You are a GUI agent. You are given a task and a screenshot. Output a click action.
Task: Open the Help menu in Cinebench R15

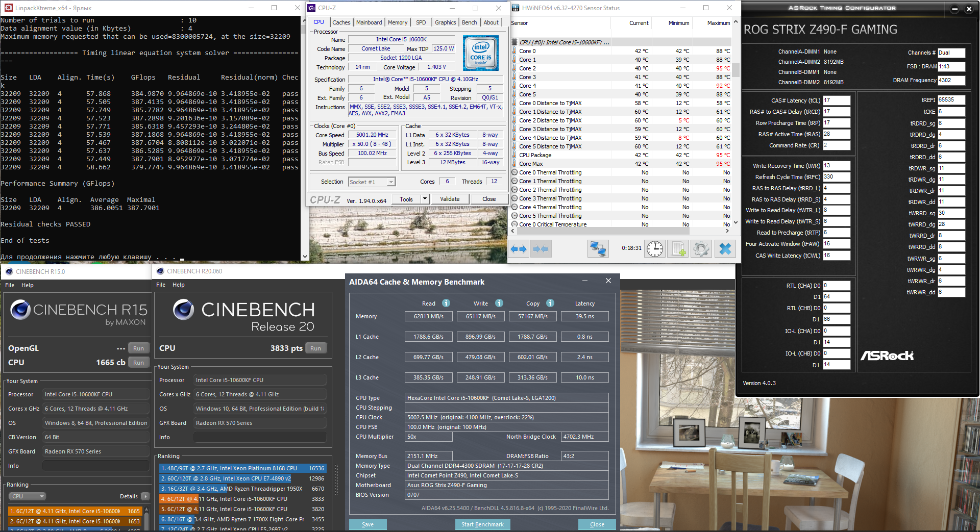coord(28,285)
